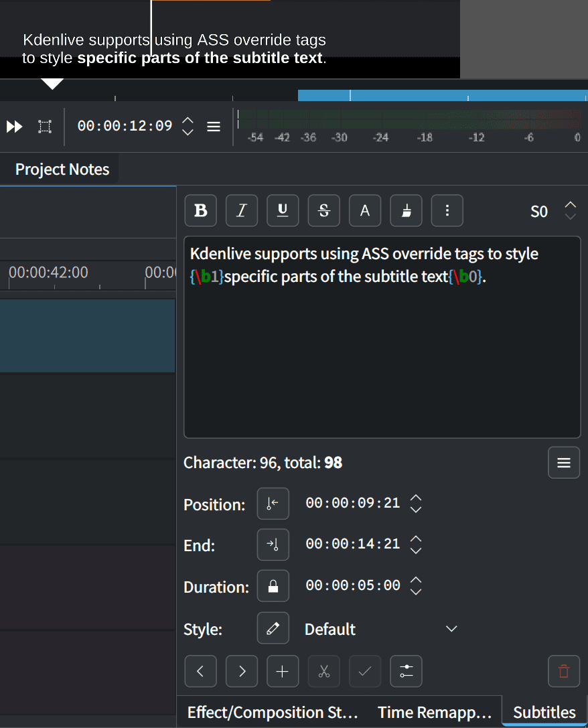Apply italic formatting in the subtitle editor
Viewport: 588px width, 728px height.
click(241, 210)
